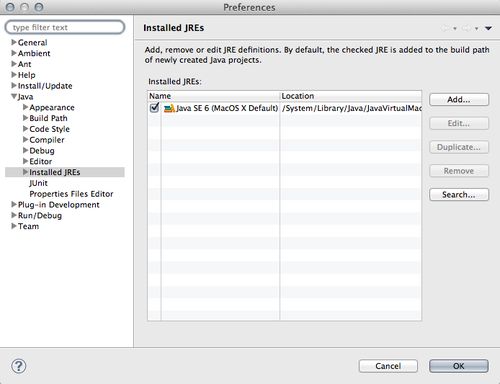Expand the Plug-in Development category
Viewport: 500px width, 384px height.
(14, 204)
